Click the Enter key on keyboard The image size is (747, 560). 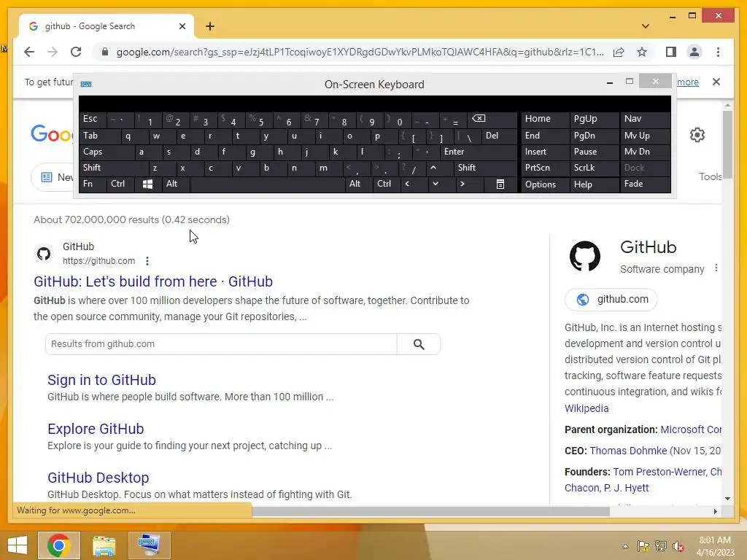click(479, 152)
